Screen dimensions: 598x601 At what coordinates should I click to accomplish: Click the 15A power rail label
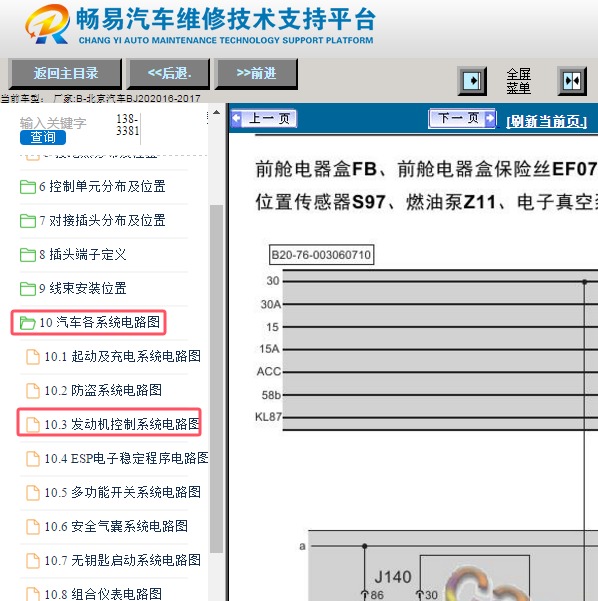[269, 349]
